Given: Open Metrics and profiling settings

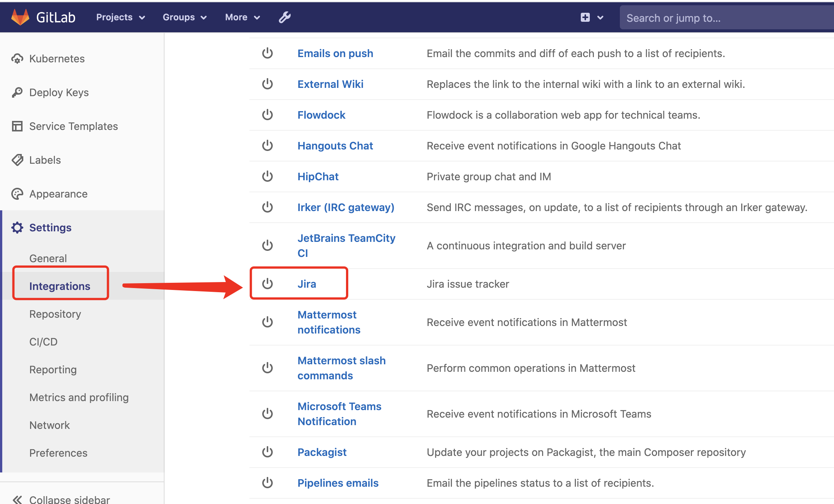Looking at the screenshot, I should point(79,397).
